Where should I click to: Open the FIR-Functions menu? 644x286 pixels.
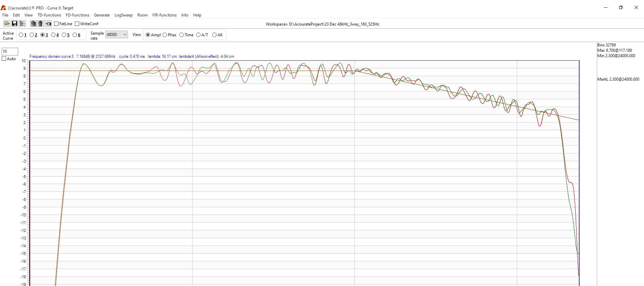coord(164,15)
